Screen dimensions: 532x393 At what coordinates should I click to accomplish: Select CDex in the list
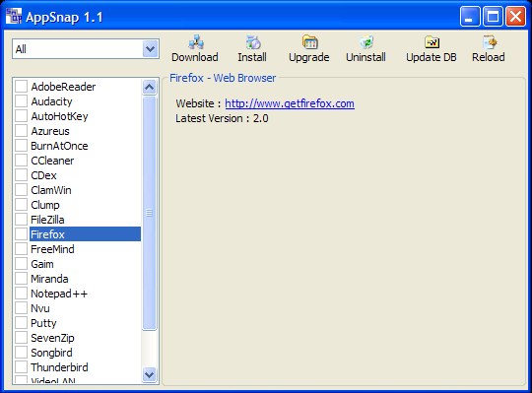tap(43, 175)
